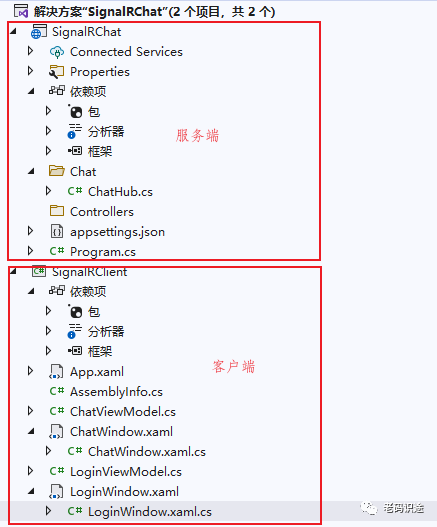Select the "SignalRClient" project name
The width and height of the screenshot is (437, 527).
(x=89, y=272)
